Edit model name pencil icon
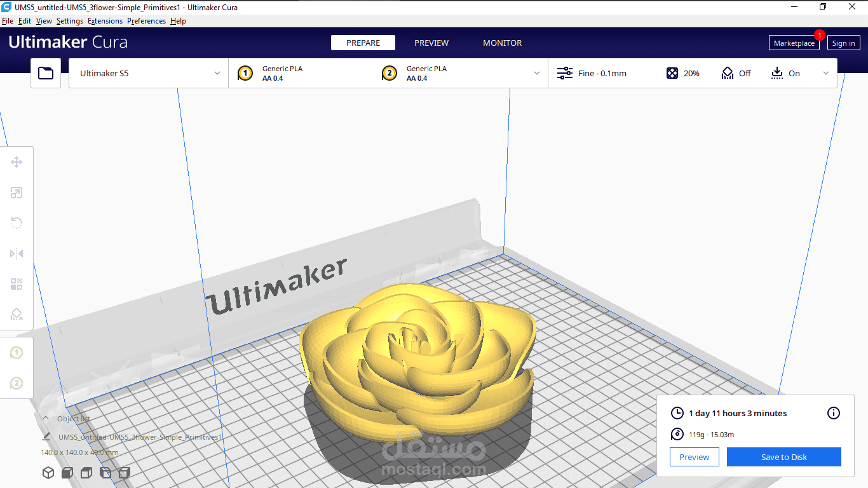Image resolution: width=868 pixels, height=488 pixels. (46, 437)
